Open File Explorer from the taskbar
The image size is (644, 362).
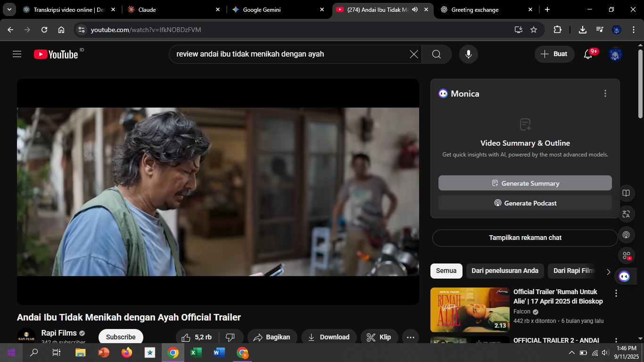[x=80, y=353]
